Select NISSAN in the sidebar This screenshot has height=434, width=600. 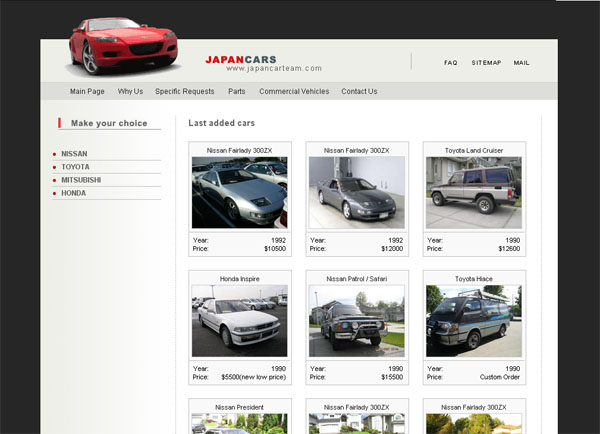click(74, 154)
